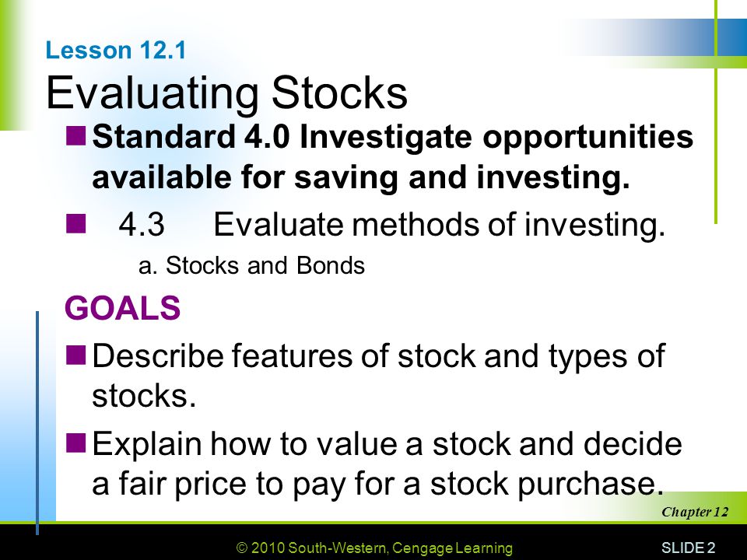Select the Lesson 12.1 heading
This screenshot has width=747, height=560.
tap(116, 51)
